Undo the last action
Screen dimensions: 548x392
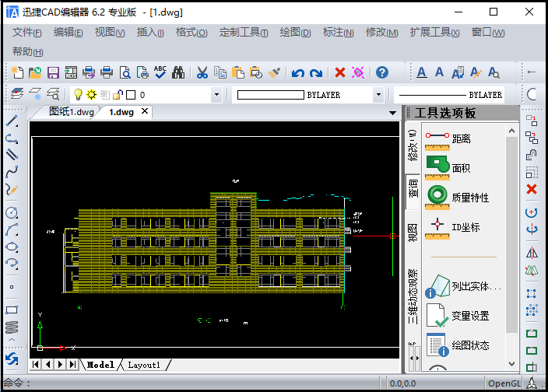coord(298,73)
